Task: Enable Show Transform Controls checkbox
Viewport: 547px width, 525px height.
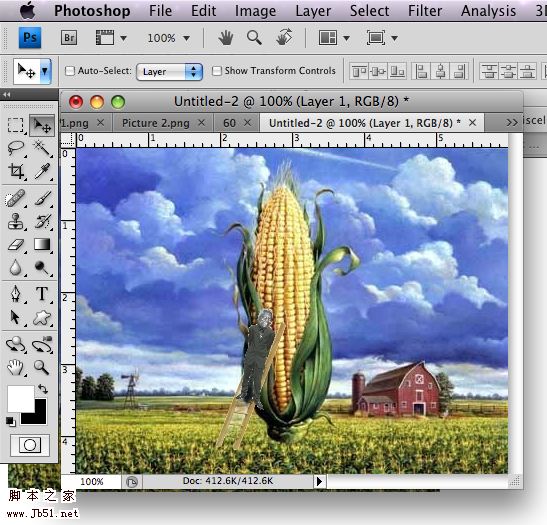Action: pos(217,71)
